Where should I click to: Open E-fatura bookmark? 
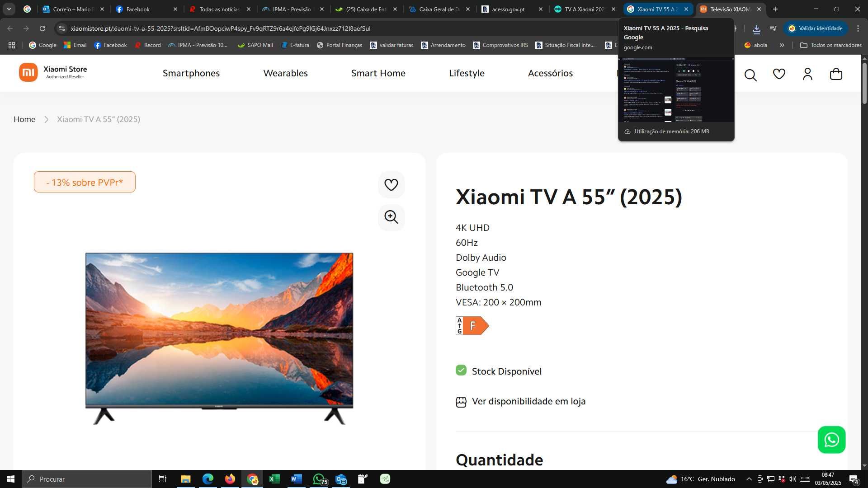coord(295,45)
